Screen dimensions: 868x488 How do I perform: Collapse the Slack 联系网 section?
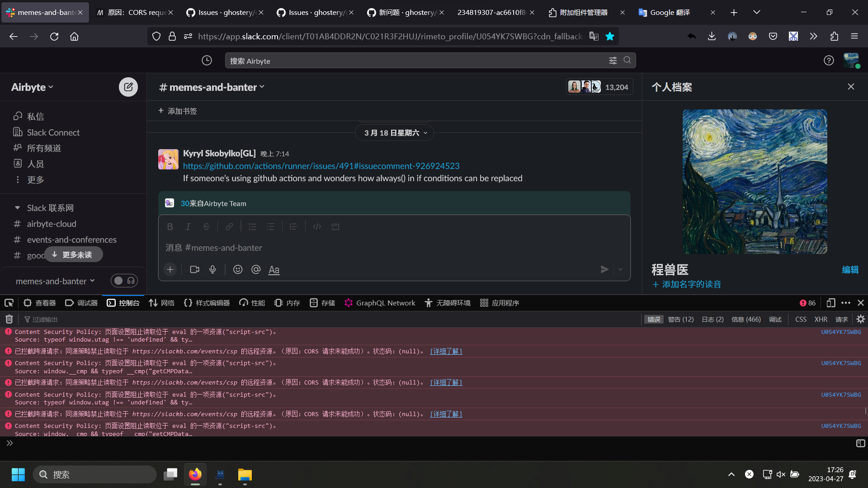[x=17, y=208]
